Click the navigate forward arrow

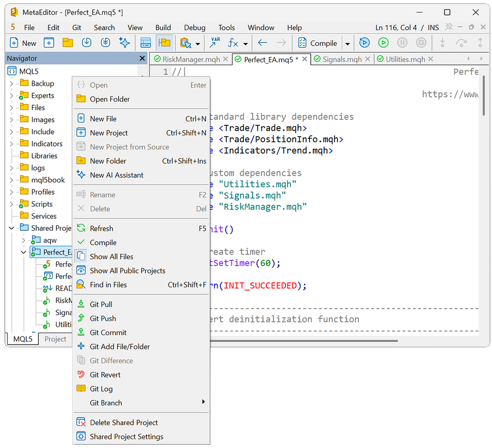pos(282,43)
